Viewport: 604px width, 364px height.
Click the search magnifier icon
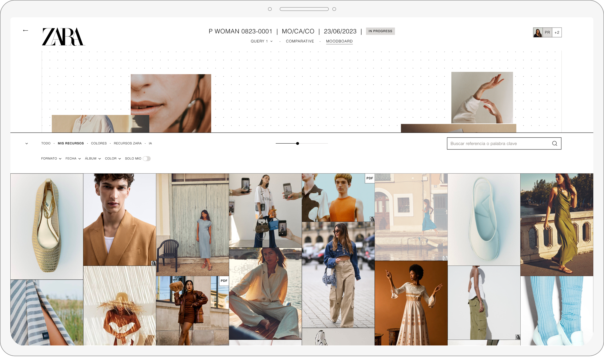point(554,143)
